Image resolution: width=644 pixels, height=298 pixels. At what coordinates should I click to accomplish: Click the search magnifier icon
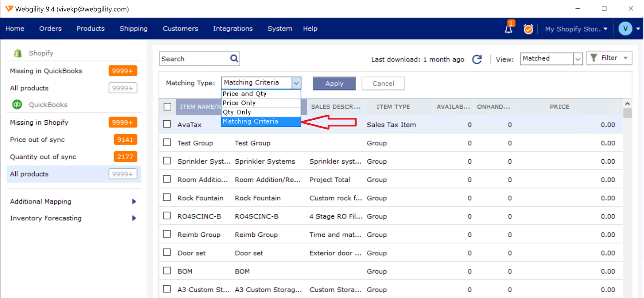point(234,59)
